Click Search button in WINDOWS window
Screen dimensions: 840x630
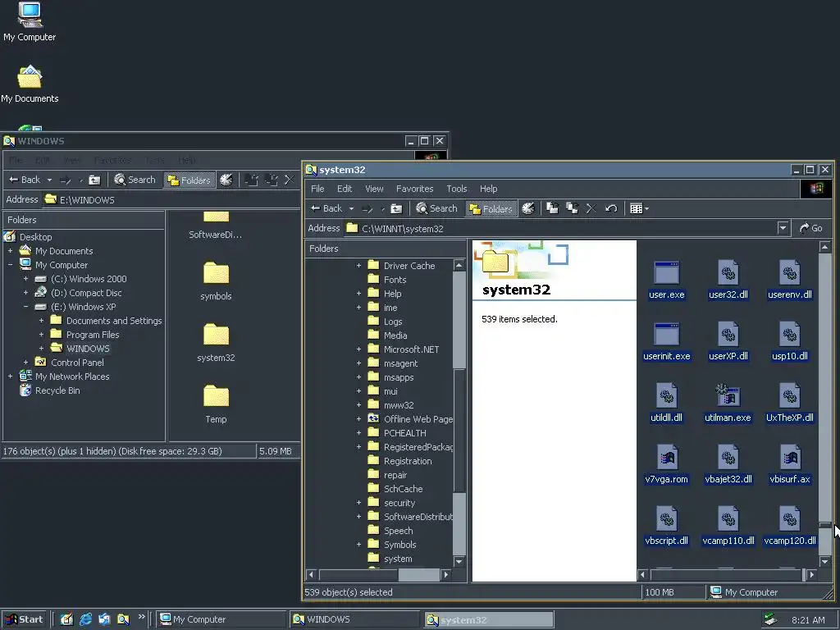pyautogui.click(x=135, y=180)
